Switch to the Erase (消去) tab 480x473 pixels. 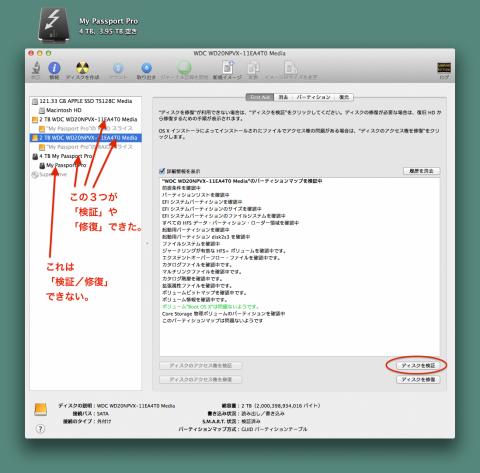(283, 97)
